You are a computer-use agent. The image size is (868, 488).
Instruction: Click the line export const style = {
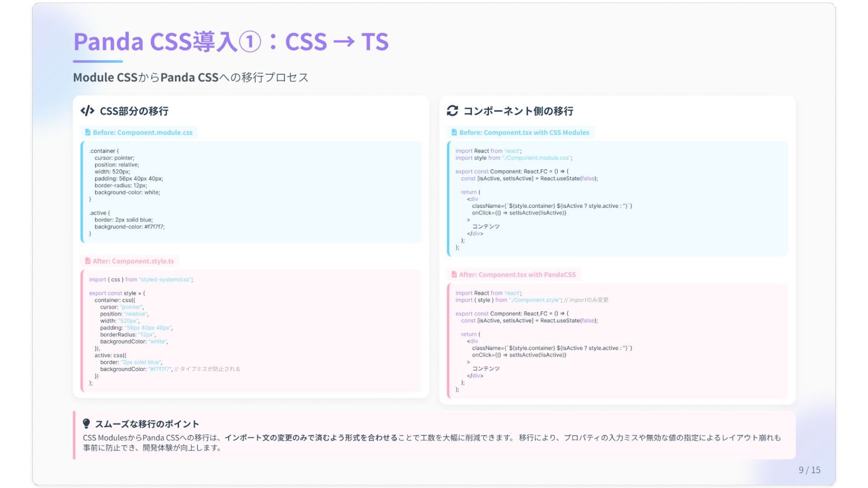(117, 293)
